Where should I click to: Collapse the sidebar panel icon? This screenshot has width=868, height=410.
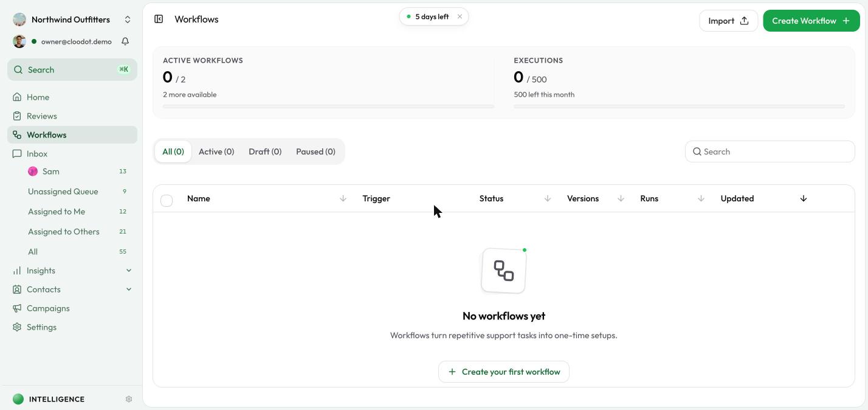pyautogui.click(x=159, y=19)
